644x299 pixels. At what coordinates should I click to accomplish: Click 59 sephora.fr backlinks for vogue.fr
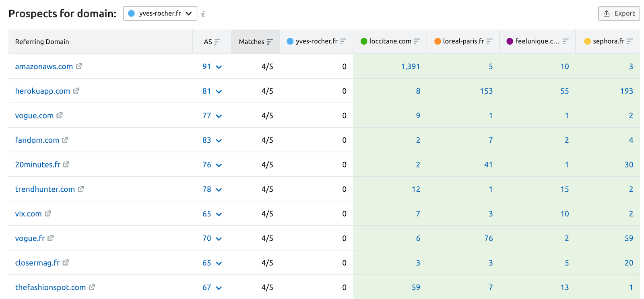629,238
